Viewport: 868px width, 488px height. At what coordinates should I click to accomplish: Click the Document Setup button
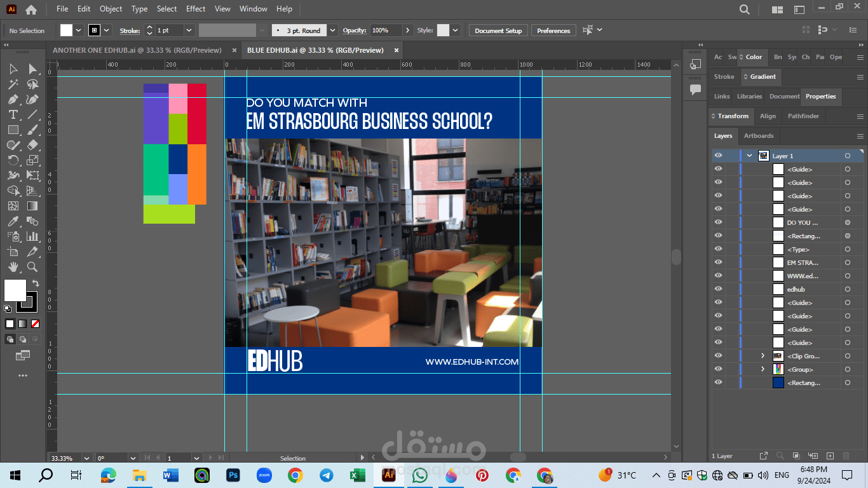click(498, 30)
